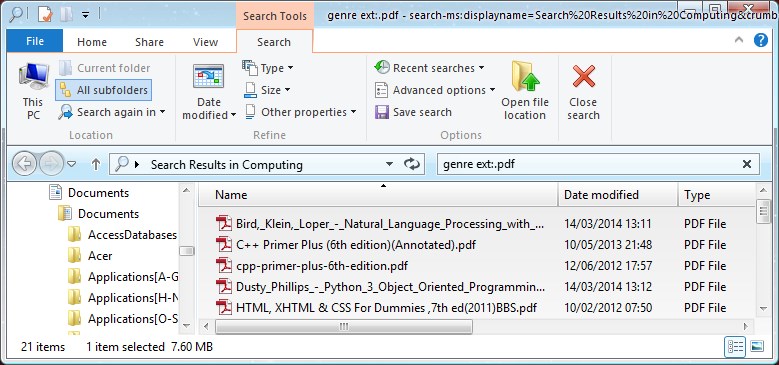This screenshot has height=365, width=779.
Task: Open the File menu tab
Action: point(35,41)
